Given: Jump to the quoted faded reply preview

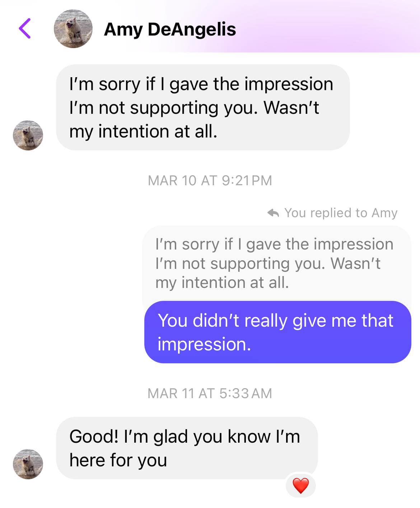Looking at the screenshot, I should coord(277,264).
